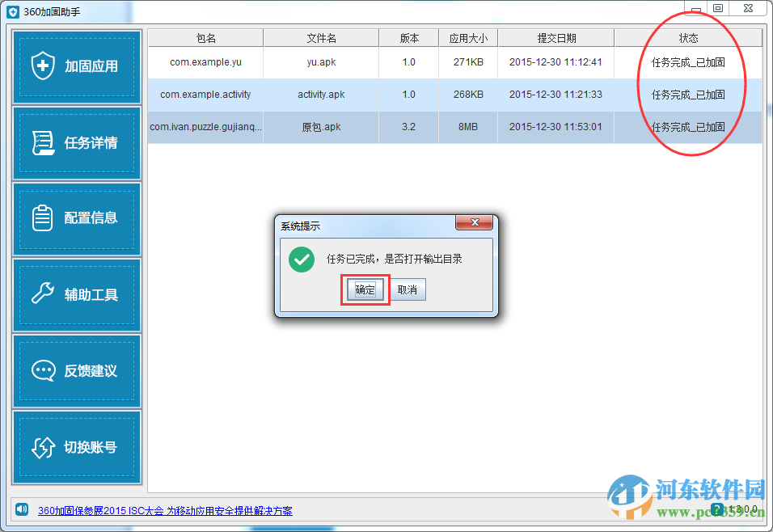Image resolution: width=773 pixels, height=532 pixels.
Task: Select the 加固应用 (Harden App) sidebar icon
Action: click(x=76, y=68)
